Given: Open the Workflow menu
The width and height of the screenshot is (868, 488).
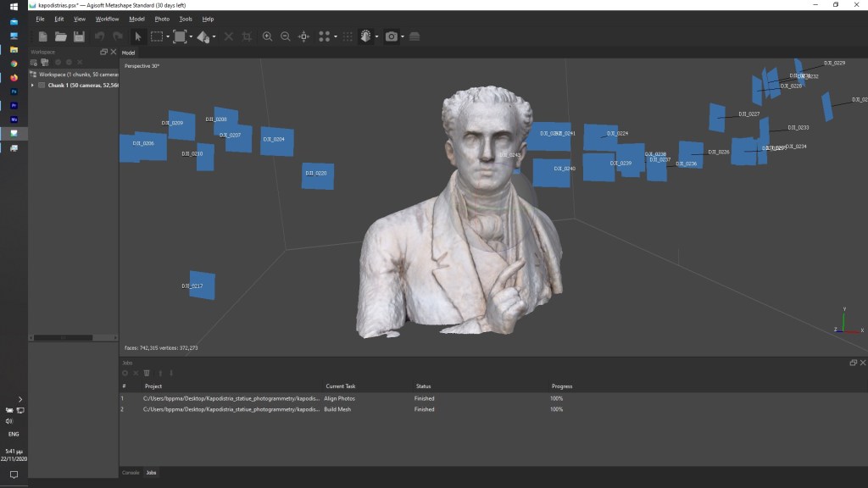Looking at the screenshot, I should (107, 19).
